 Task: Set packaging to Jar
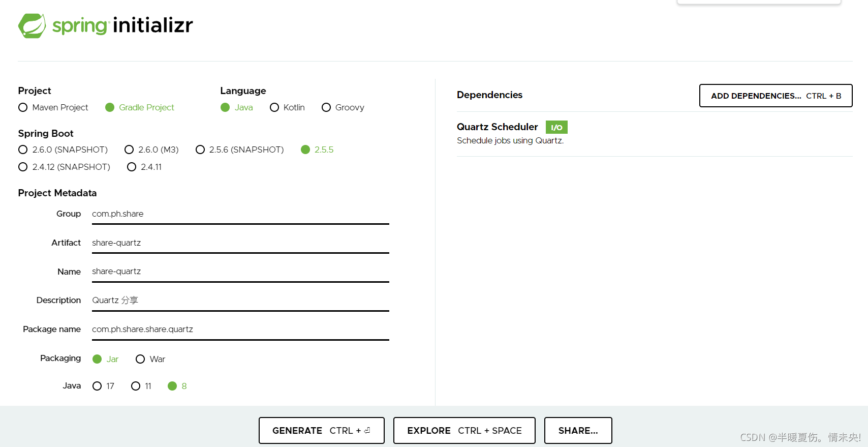pyautogui.click(x=106, y=359)
